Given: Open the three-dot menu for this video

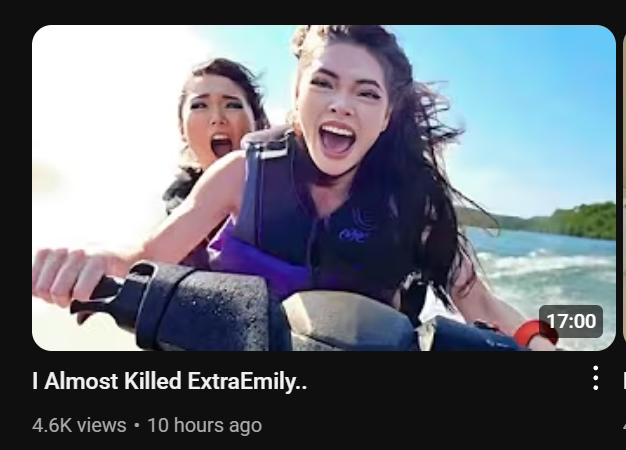Looking at the screenshot, I should 595,378.
